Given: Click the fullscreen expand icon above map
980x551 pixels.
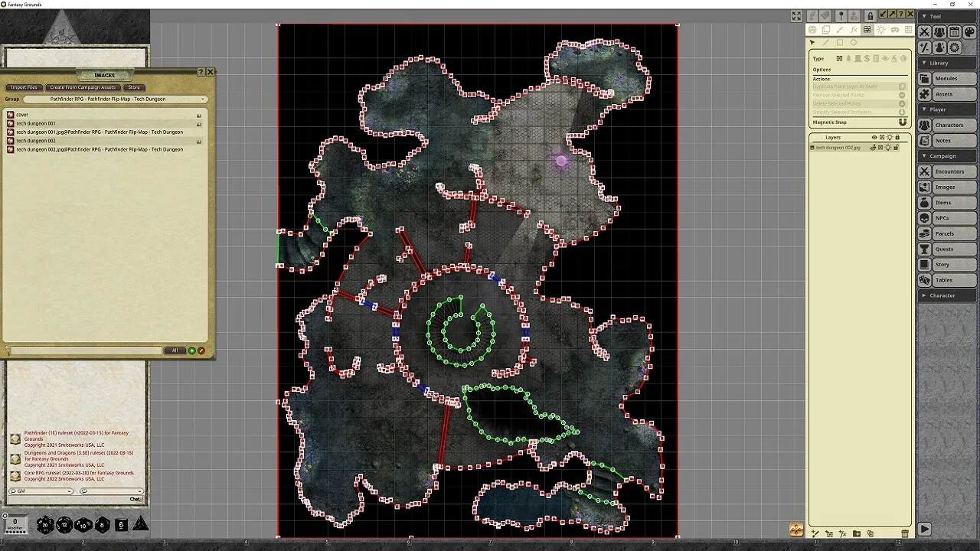Looking at the screenshot, I should tap(796, 16).
